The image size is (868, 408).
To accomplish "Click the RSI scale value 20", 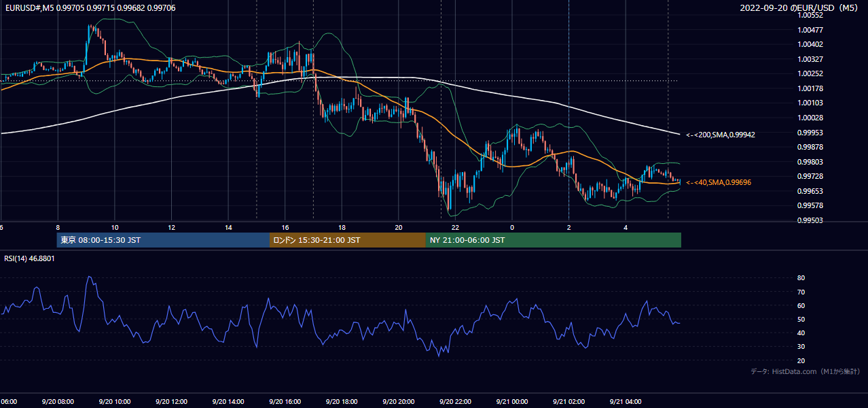I will [801, 360].
